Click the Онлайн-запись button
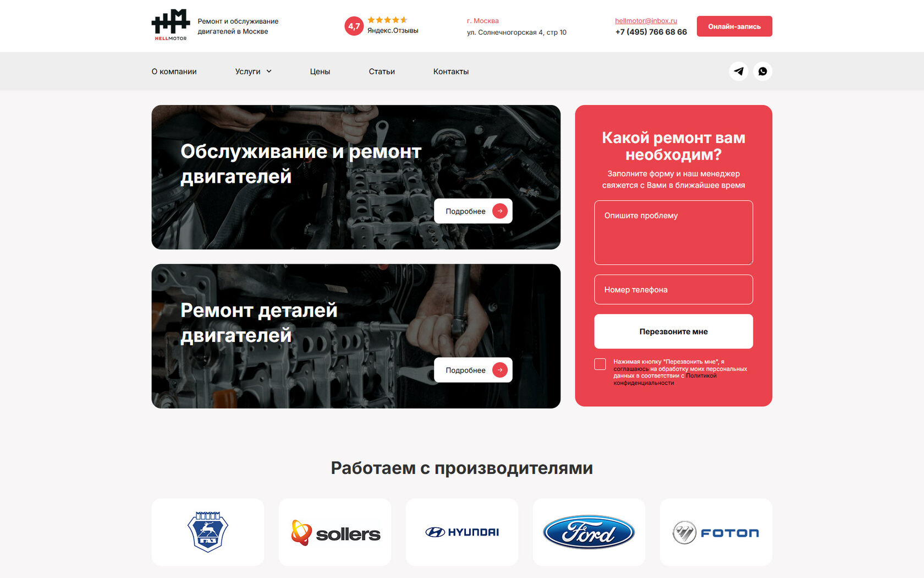This screenshot has height=578, width=924. 734,26
